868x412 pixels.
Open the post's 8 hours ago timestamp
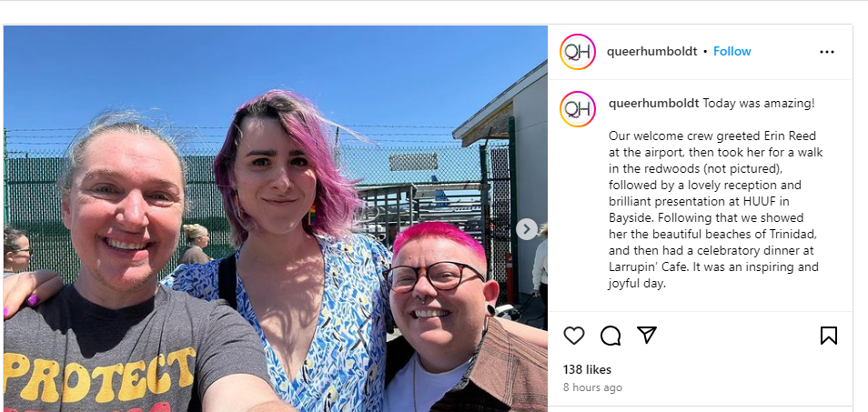coord(592,387)
